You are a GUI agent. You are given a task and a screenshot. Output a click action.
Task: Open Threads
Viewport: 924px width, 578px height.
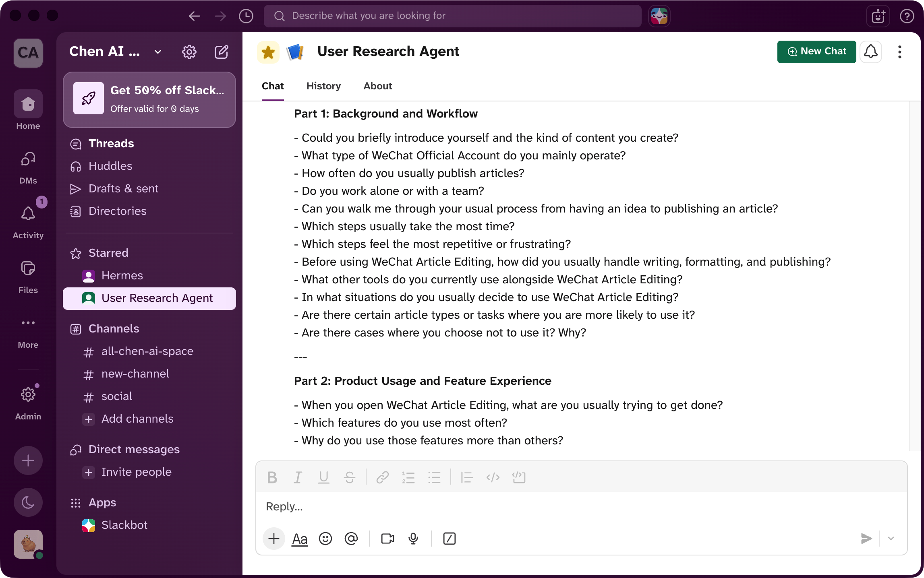[x=149, y=144]
